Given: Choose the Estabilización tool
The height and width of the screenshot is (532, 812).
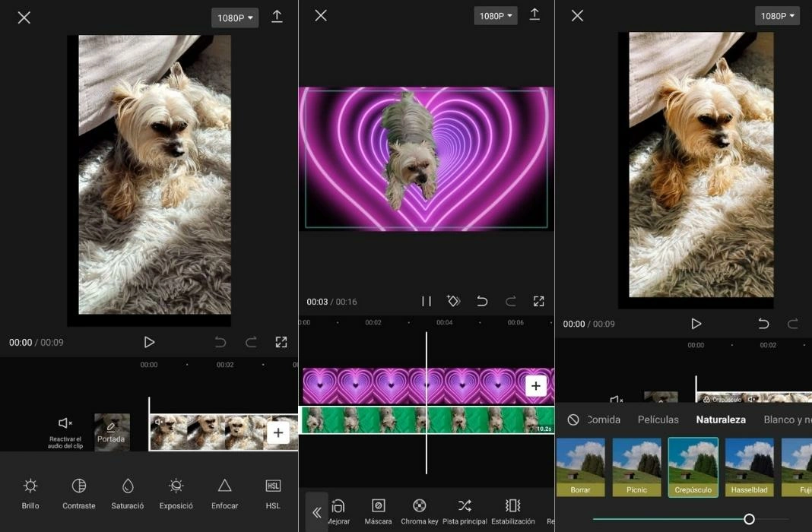Looking at the screenshot, I should pos(512,511).
